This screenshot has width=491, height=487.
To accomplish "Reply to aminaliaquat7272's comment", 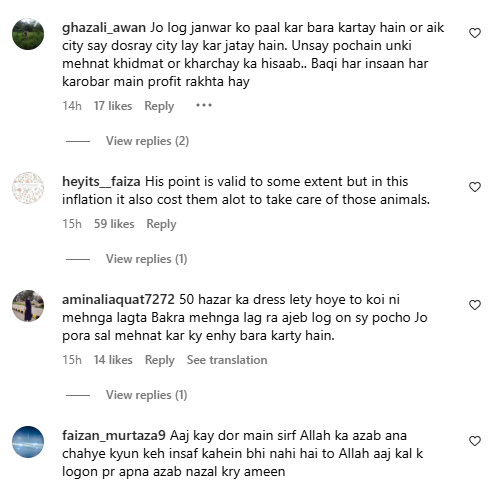I will pyautogui.click(x=160, y=360).
